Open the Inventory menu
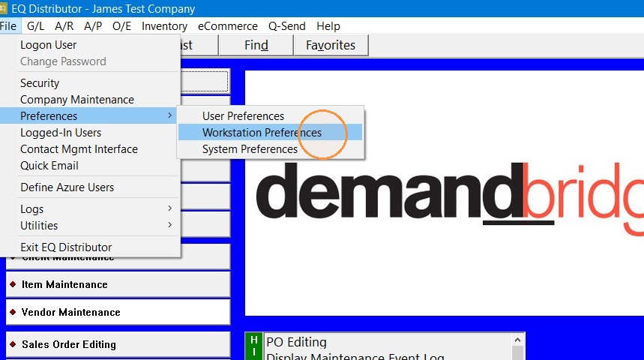 click(x=164, y=26)
